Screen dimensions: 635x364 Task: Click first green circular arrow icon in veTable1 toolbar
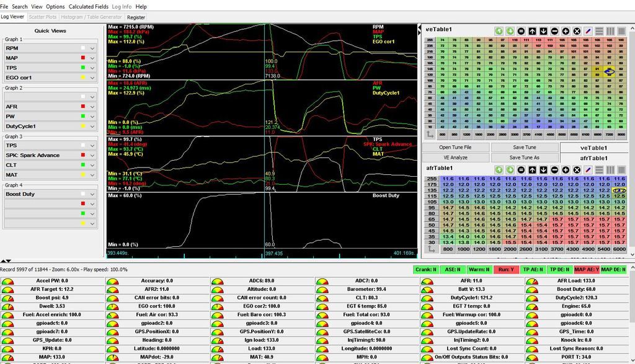click(x=499, y=31)
